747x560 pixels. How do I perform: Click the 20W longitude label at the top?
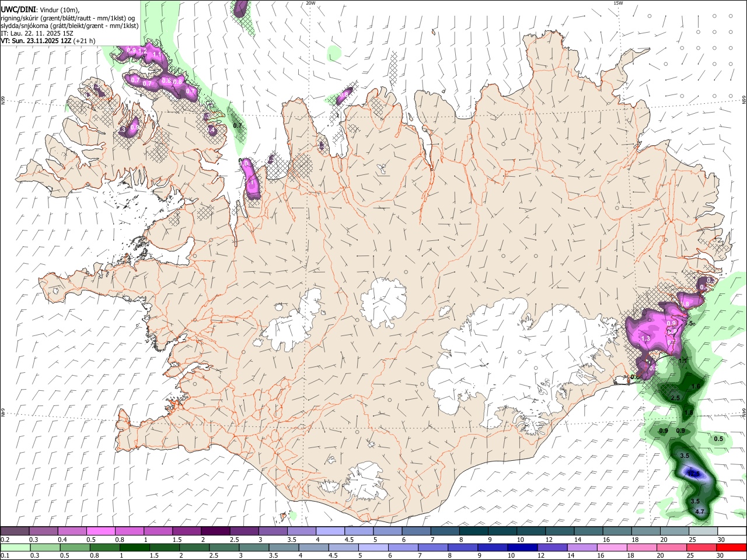tap(310, 3)
